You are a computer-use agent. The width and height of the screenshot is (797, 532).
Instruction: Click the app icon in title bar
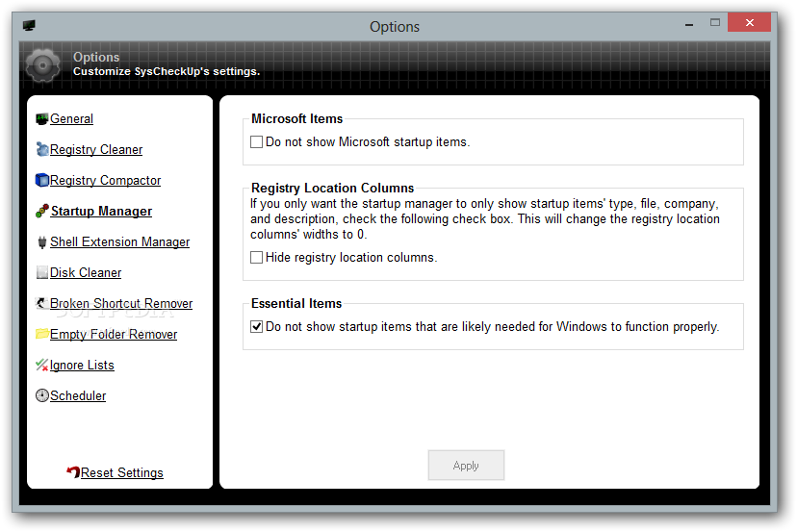pyautogui.click(x=29, y=26)
